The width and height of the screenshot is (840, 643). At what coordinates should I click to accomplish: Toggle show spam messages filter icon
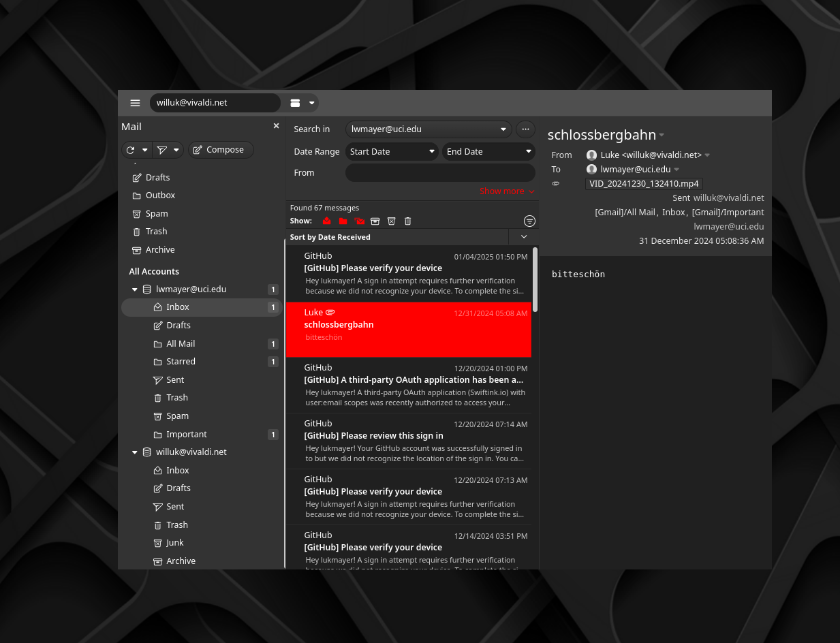point(392,221)
